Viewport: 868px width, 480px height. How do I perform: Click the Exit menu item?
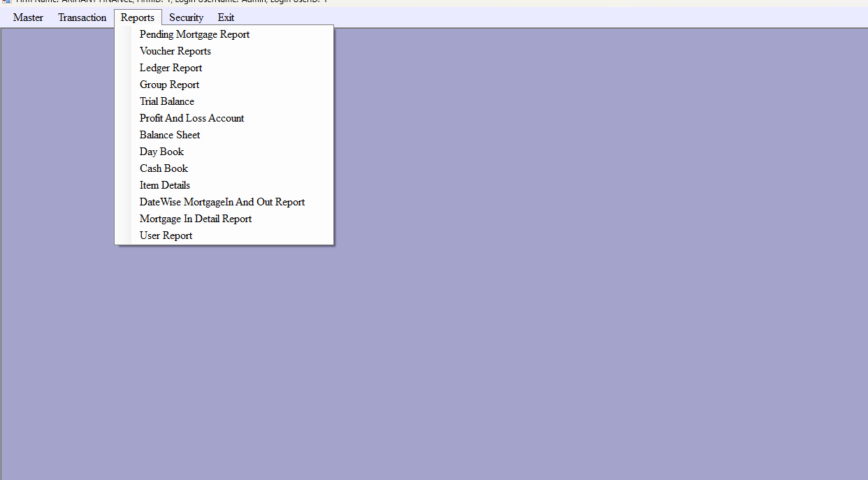(x=226, y=17)
